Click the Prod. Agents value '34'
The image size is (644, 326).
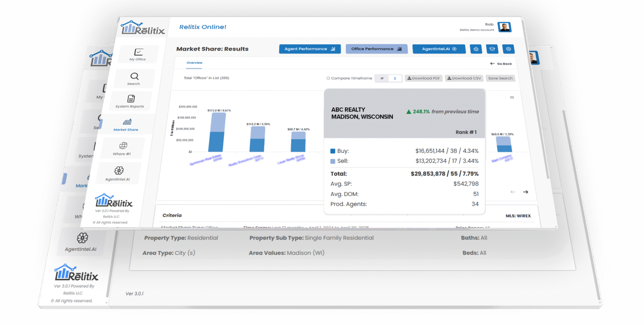[475, 204]
